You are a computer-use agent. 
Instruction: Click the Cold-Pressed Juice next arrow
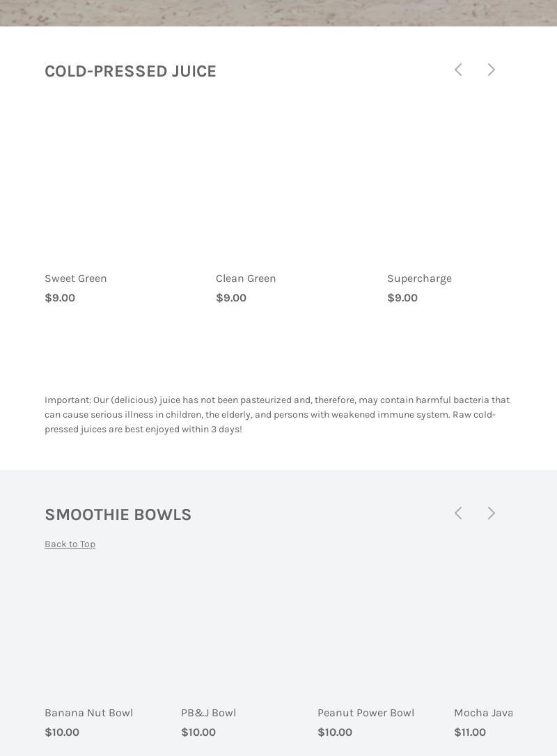492,70
